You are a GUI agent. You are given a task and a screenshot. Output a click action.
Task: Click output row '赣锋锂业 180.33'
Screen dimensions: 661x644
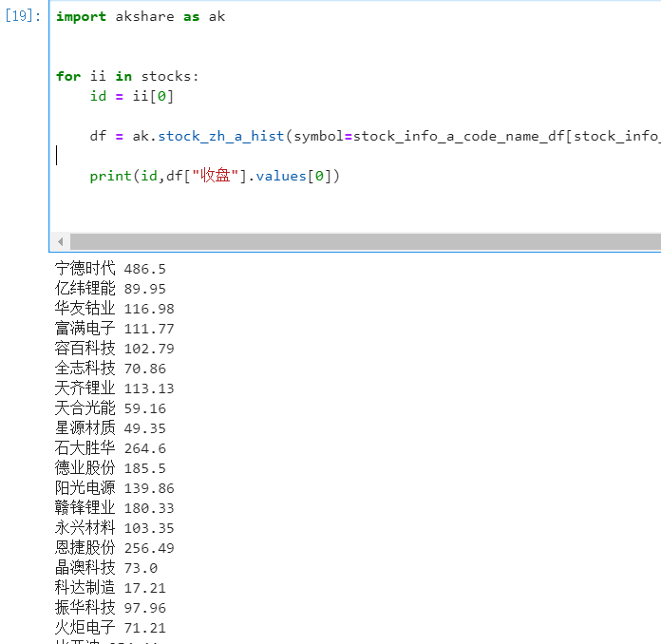114,508
